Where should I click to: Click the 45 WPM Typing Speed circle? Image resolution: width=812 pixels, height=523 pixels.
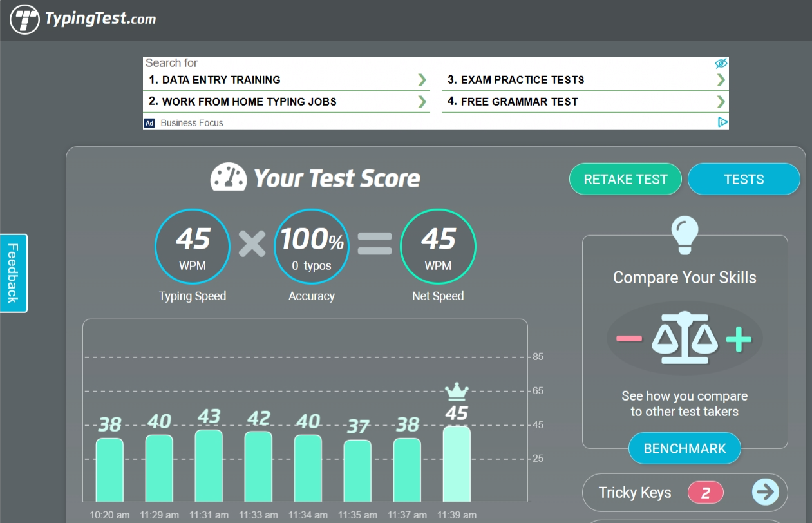point(193,247)
